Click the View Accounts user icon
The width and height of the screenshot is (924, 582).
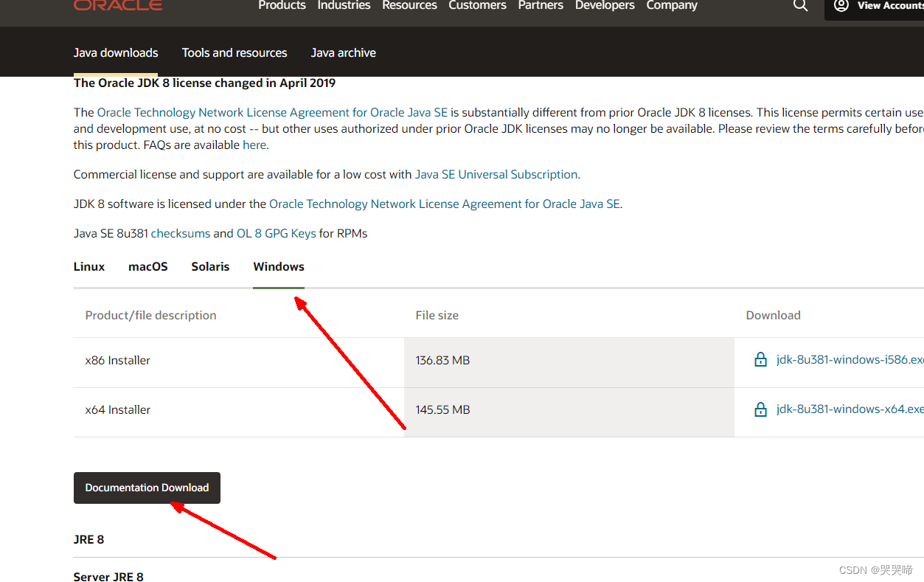coord(841,6)
